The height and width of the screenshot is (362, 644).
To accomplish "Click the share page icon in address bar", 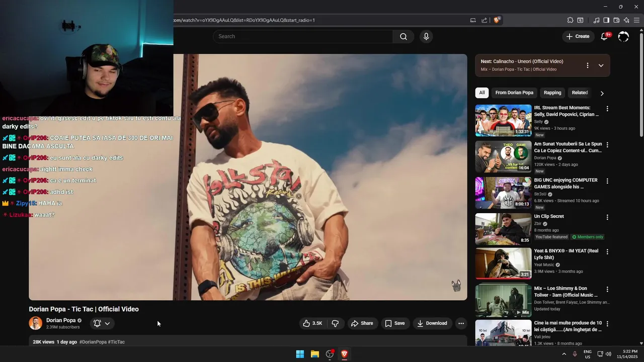I will [484, 20].
